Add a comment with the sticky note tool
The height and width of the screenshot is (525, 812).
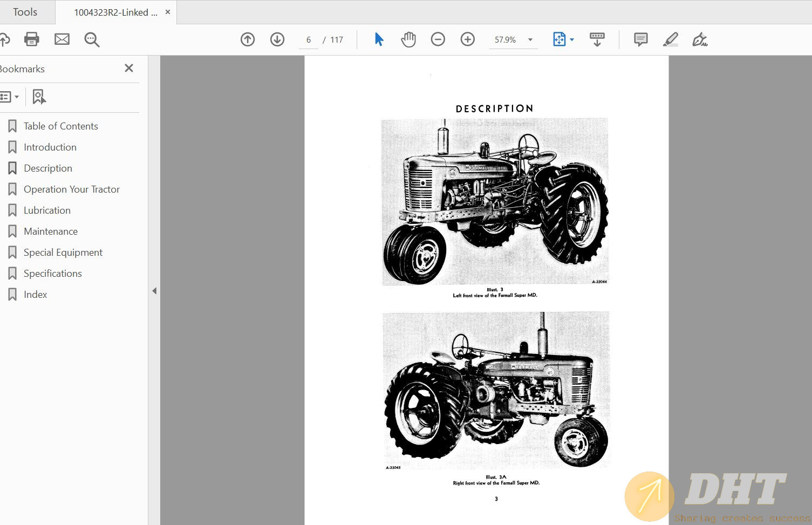point(641,39)
